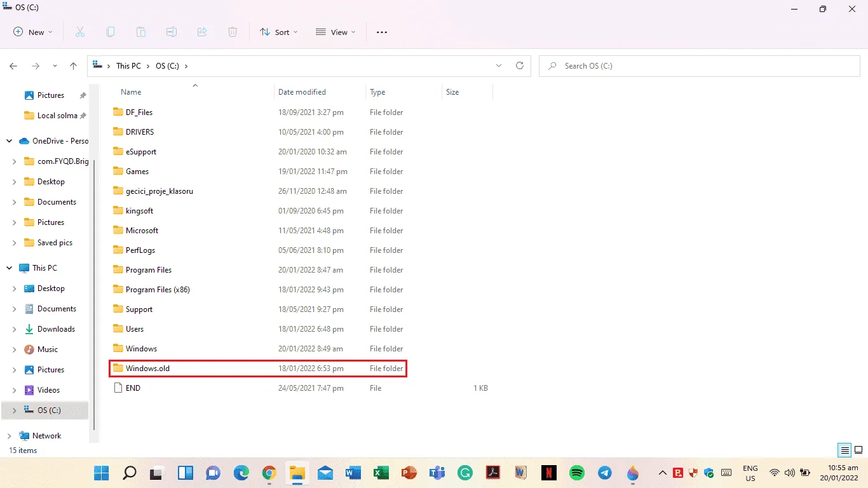
Task: Click the Rename icon in the toolbar
Action: pyautogui.click(x=172, y=32)
